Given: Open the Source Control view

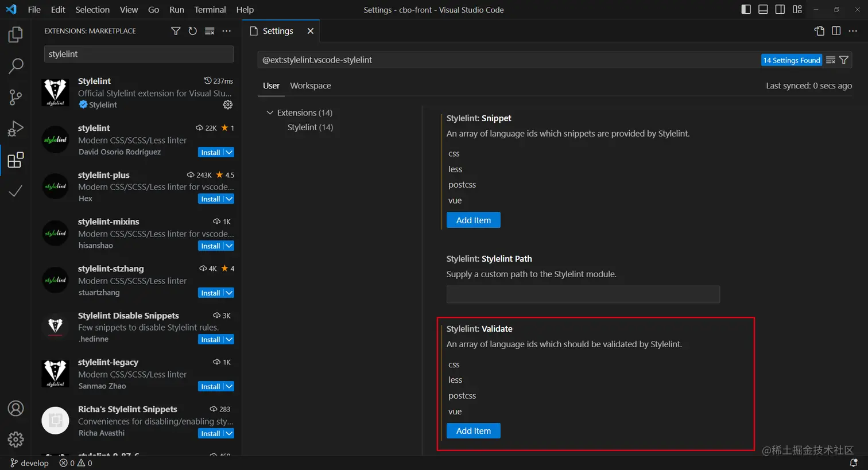Looking at the screenshot, I should (x=15, y=97).
